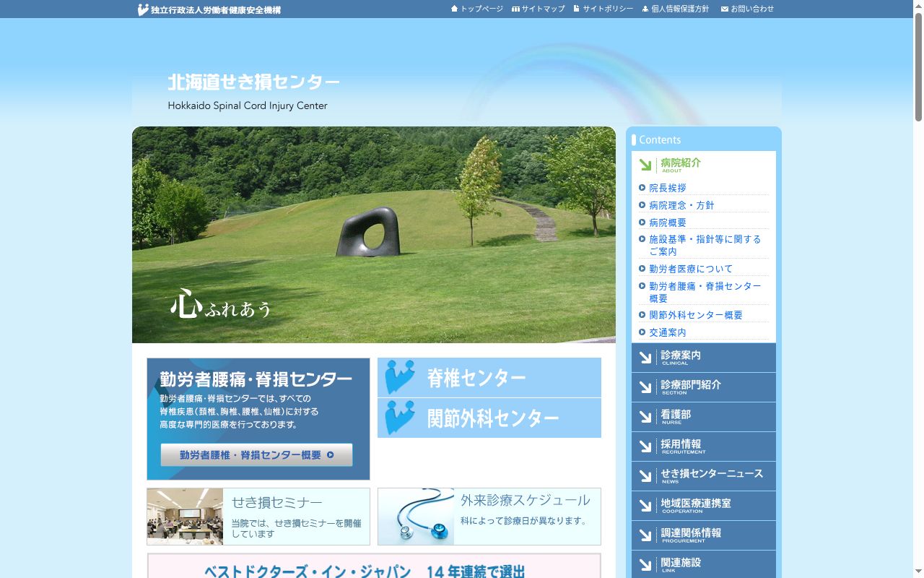Click the sitemap icon beside サイトマップ
This screenshot has height=578, width=924.
pyautogui.click(x=515, y=9)
